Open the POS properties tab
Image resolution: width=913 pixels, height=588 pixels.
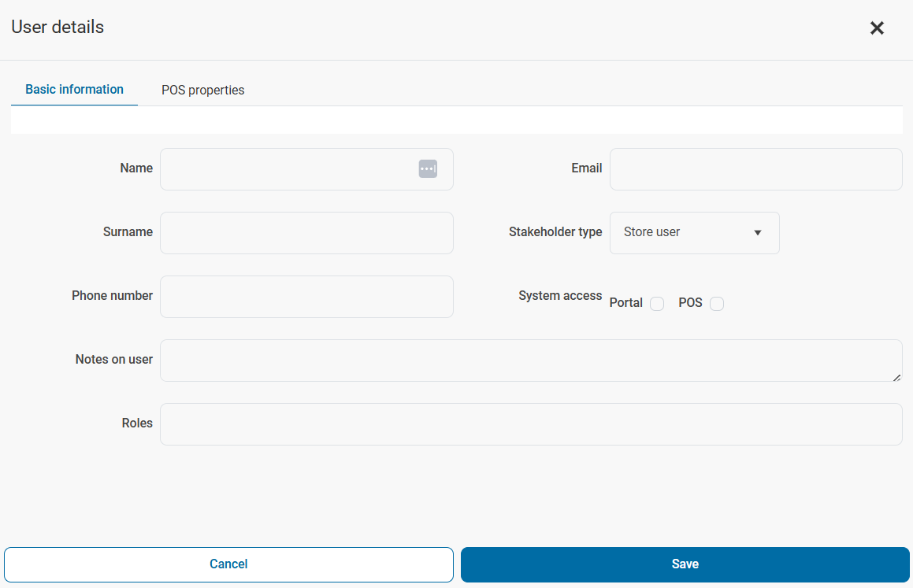[203, 91]
